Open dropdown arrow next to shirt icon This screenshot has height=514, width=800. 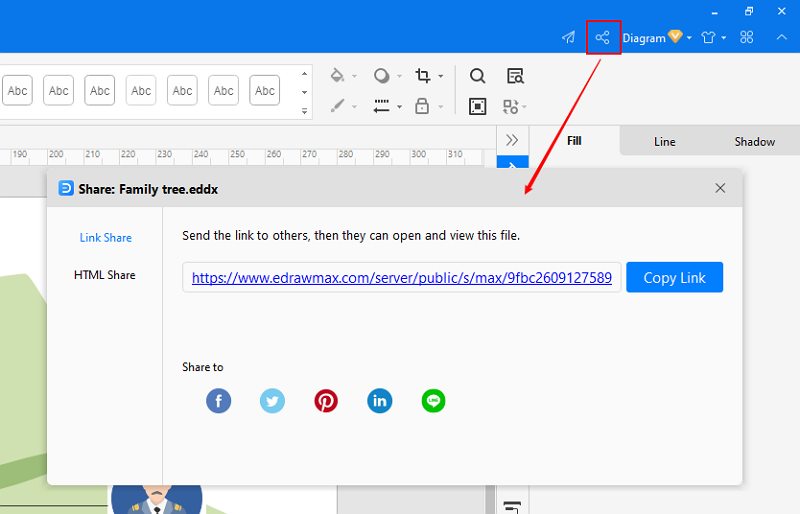[723, 38]
